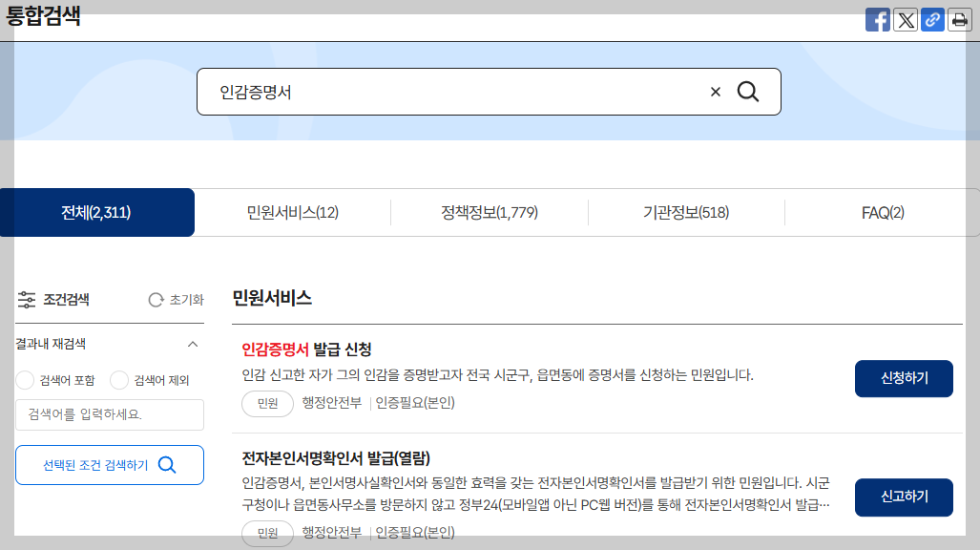Viewport: 980px width, 550px height.
Task: Click 행정안전부 text under 인감증명서 발급 신청
Action: pyautogui.click(x=332, y=403)
